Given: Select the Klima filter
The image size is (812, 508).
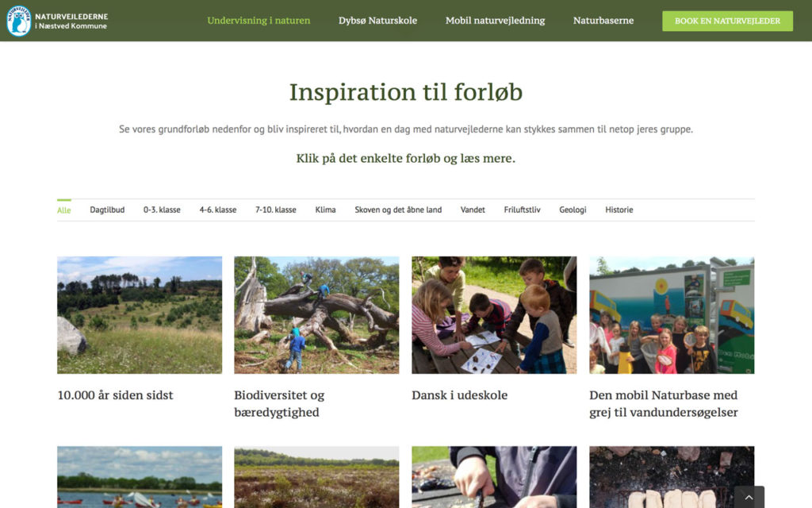Looking at the screenshot, I should (325, 210).
